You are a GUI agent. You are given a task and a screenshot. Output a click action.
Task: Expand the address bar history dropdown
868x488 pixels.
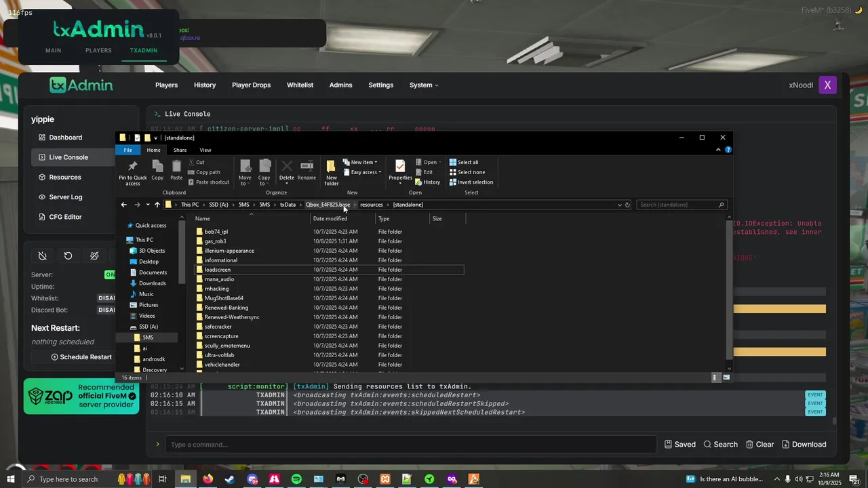(x=619, y=205)
